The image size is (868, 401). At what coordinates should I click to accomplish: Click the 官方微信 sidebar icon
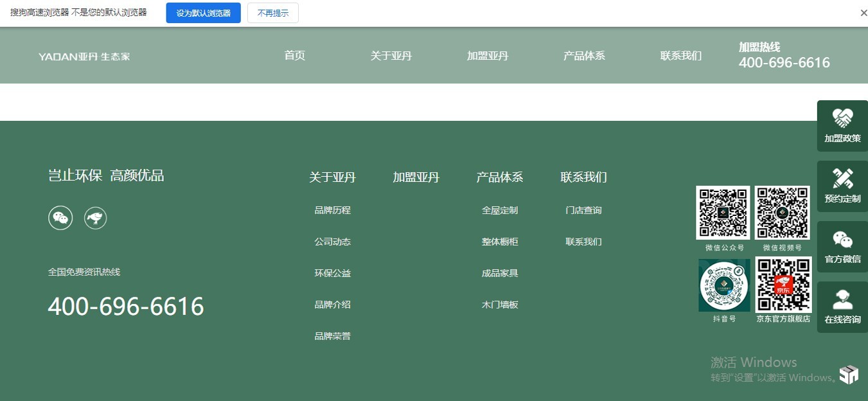(842, 240)
